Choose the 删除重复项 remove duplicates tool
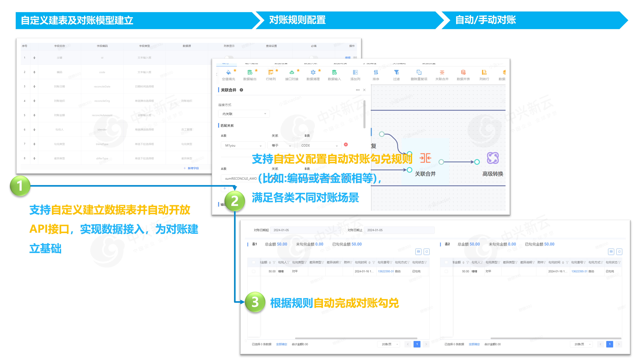 [419, 72]
